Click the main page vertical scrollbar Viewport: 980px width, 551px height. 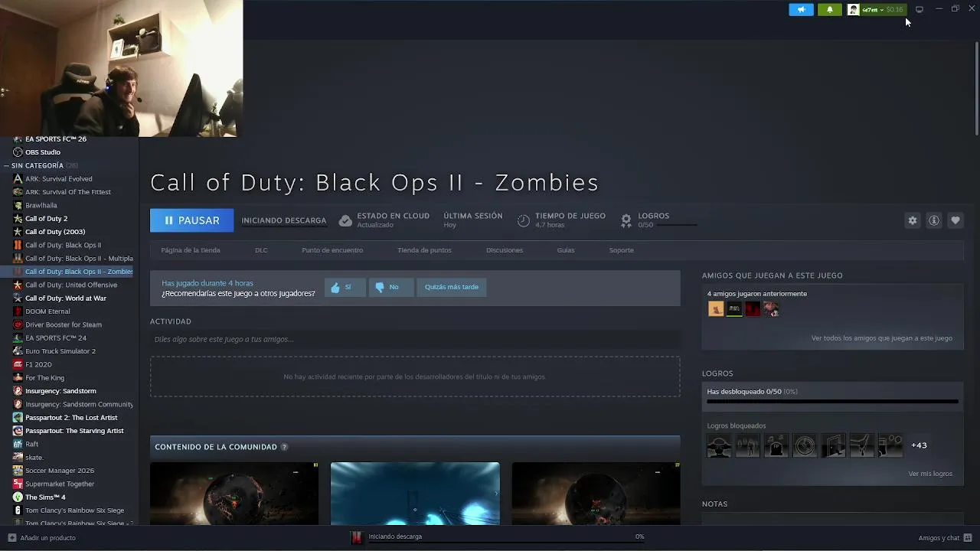[x=976, y=88]
